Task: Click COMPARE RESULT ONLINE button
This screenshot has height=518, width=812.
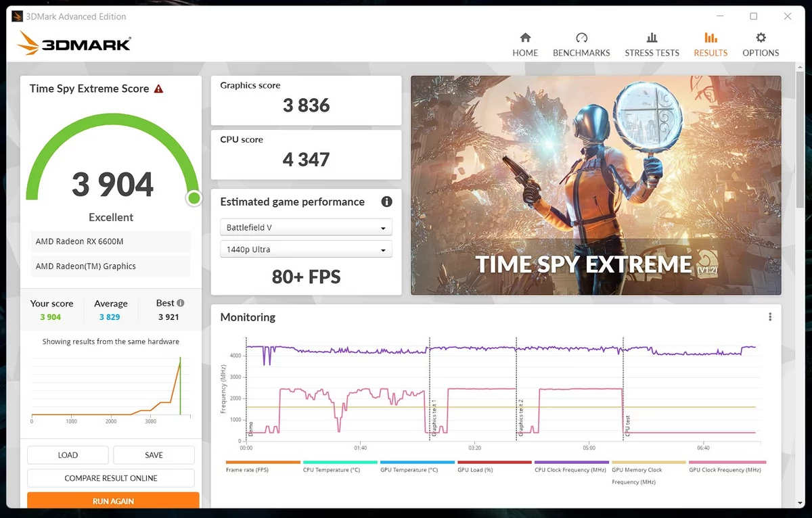Action: coord(111,478)
